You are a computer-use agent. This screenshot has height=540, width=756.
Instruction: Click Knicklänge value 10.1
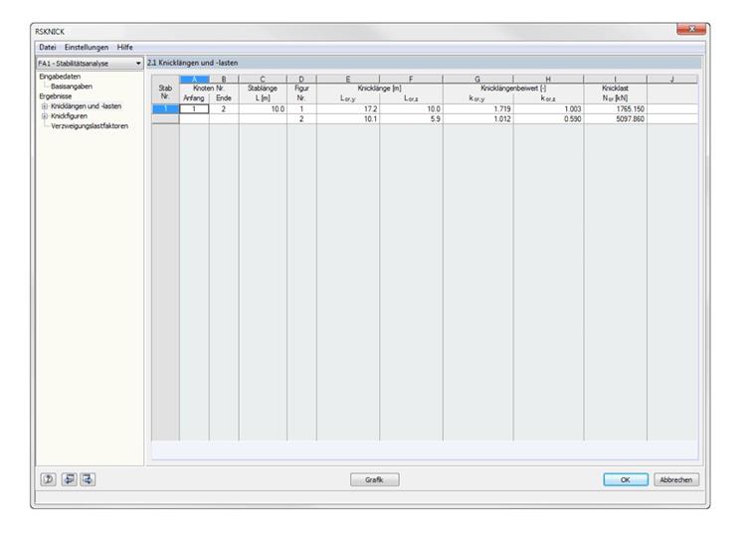[348, 118]
